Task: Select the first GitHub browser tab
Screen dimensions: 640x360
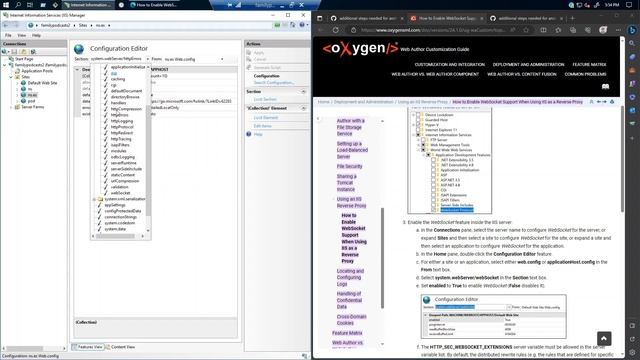Action: point(367,18)
